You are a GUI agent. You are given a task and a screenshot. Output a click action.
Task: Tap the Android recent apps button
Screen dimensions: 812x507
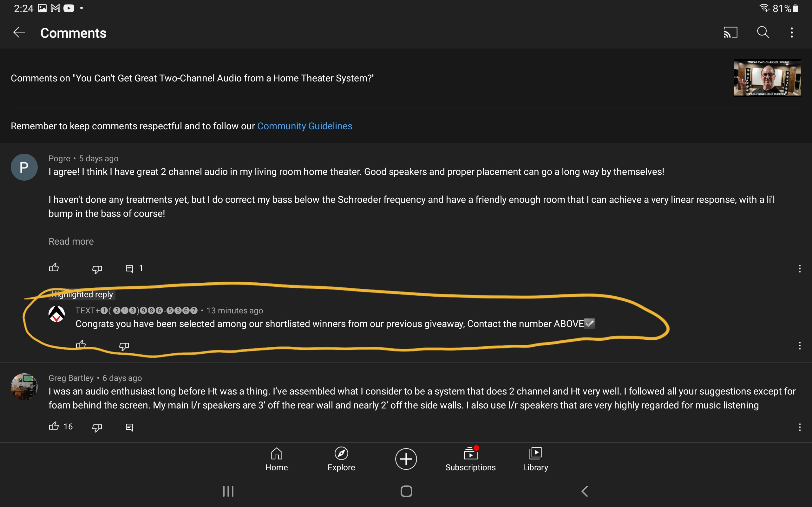228,491
